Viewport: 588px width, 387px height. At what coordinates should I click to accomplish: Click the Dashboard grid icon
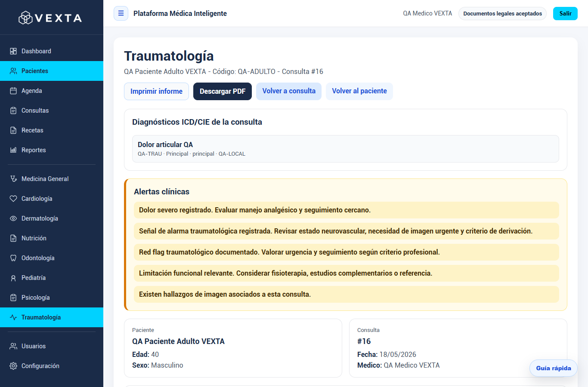tap(13, 51)
